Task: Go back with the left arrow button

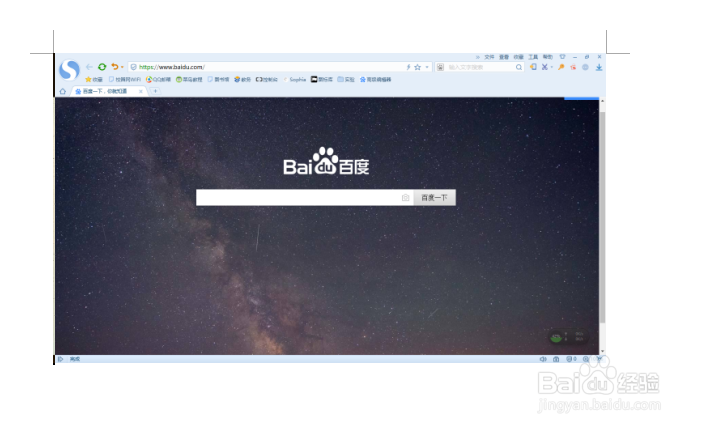Action: click(89, 67)
